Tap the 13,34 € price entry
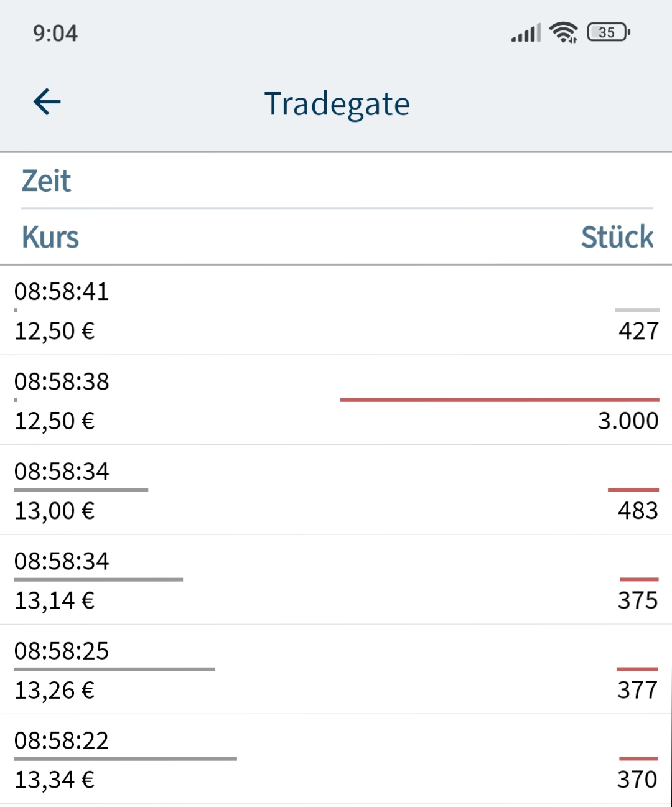 [x=55, y=780]
